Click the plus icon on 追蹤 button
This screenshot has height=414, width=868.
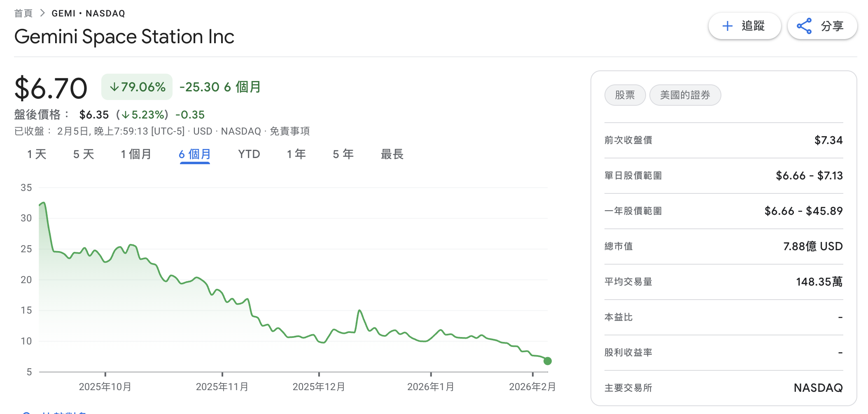pyautogui.click(x=727, y=26)
